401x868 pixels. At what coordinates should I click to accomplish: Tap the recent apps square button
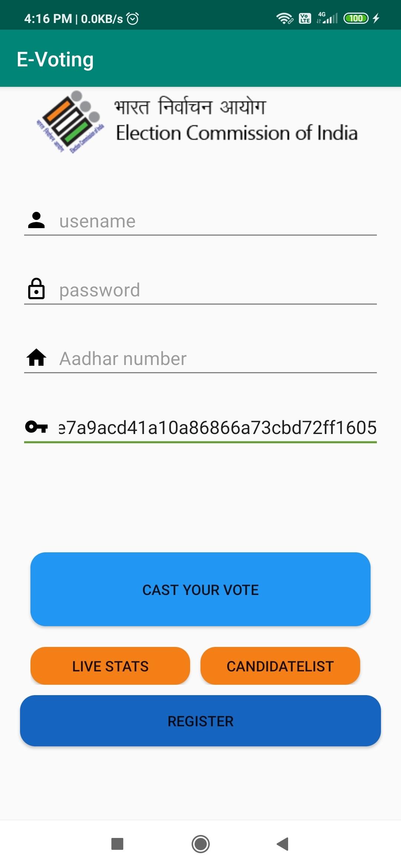[117, 844]
